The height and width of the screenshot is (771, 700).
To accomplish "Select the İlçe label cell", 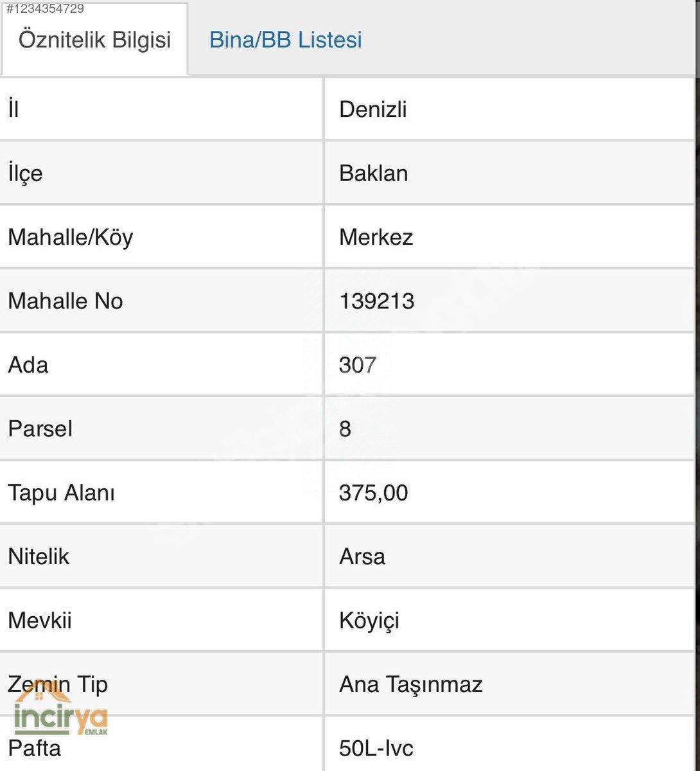I will click(161, 173).
